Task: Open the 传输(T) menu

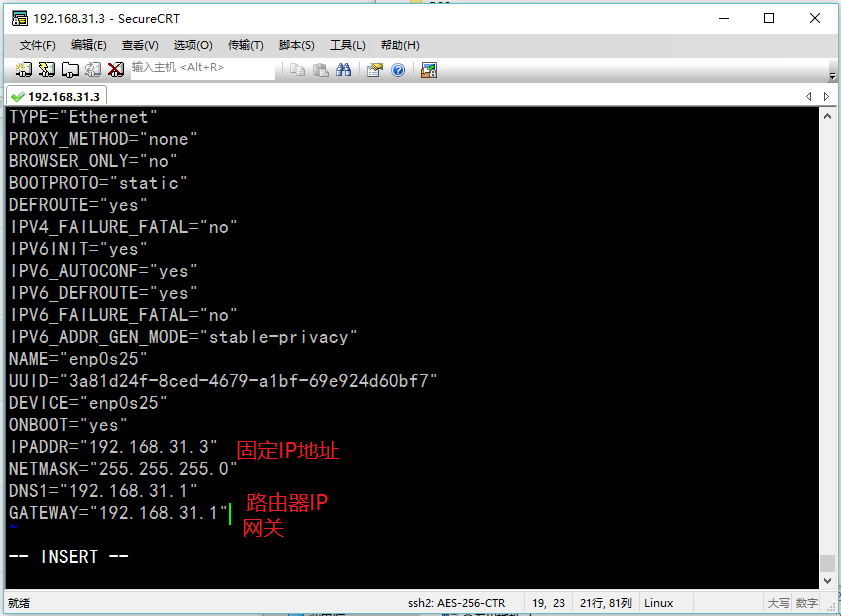Action: (x=246, y=46)
